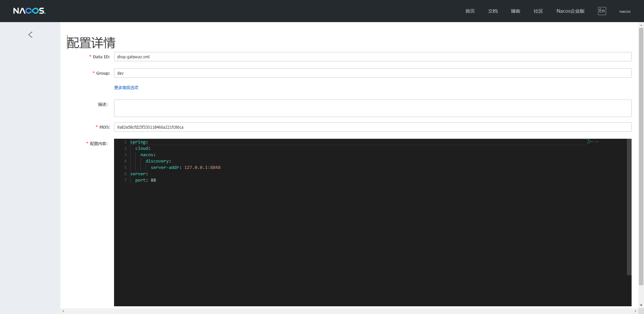Viewport: 644px width, 314px height.
Task: Click the server-addr value 127.0.0.1:8848
Action: pyautogui.click(x=202, y=168)
